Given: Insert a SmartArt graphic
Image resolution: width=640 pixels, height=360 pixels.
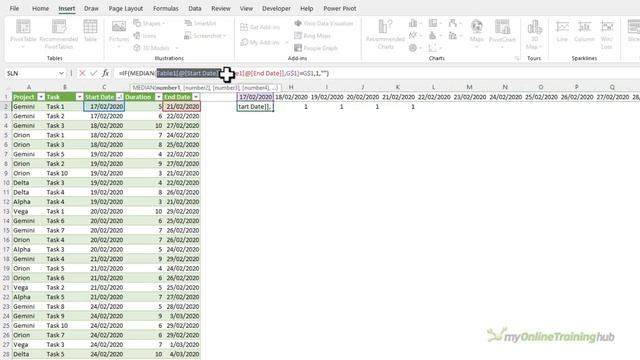Looking at the screenshot, I should (200, 23).
